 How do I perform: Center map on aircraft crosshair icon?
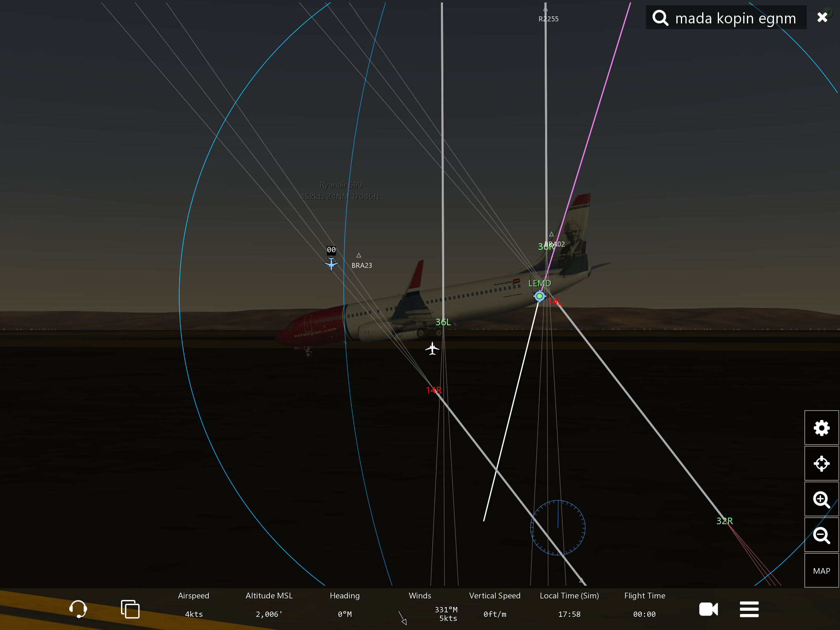[x=821, y=463]
